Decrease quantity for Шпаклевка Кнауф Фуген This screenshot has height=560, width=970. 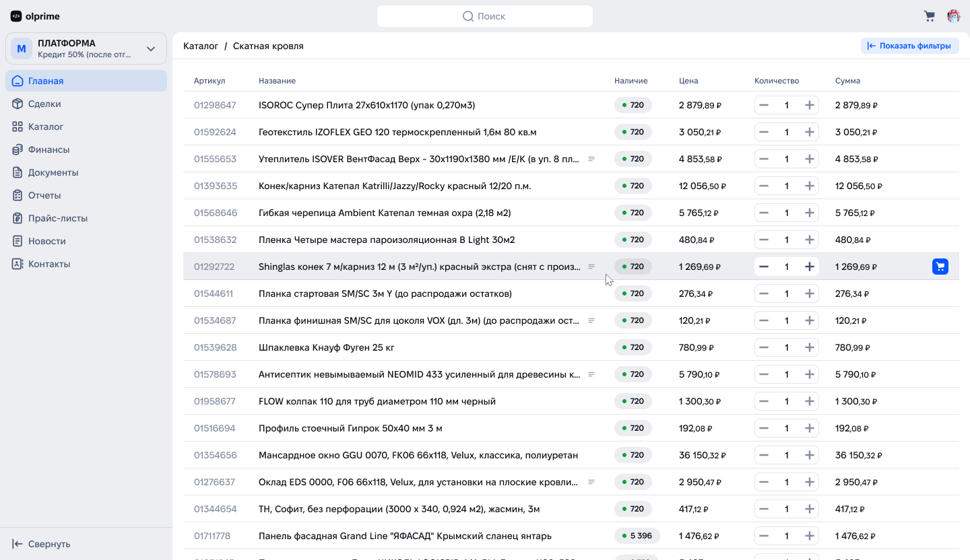coord(764,347)
